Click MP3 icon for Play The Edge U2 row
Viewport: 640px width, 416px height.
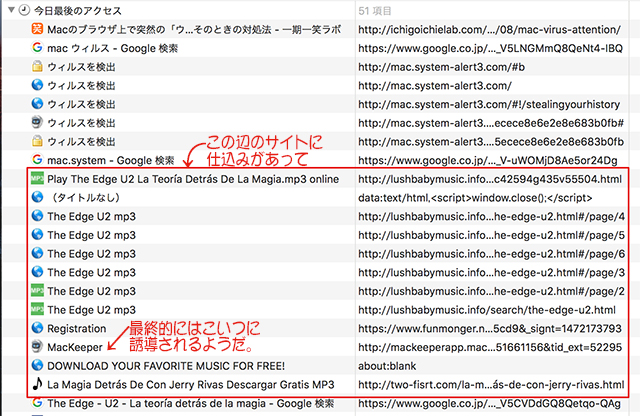click(x=37, y=178)
